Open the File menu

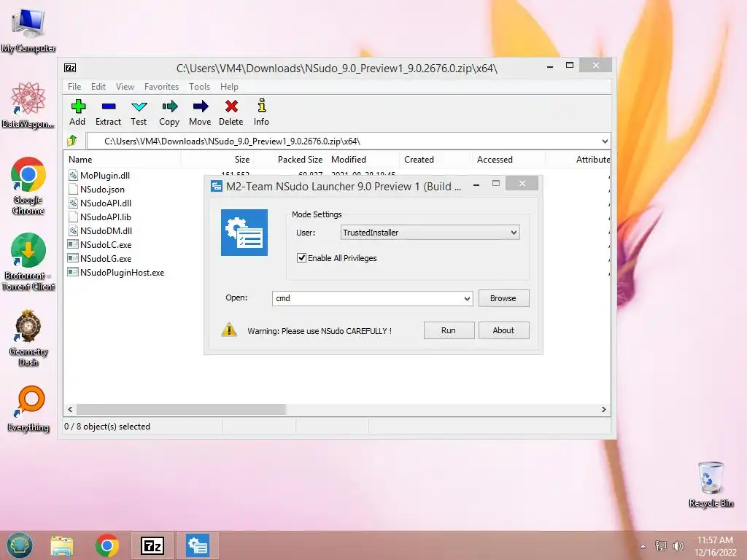(74, 87)
